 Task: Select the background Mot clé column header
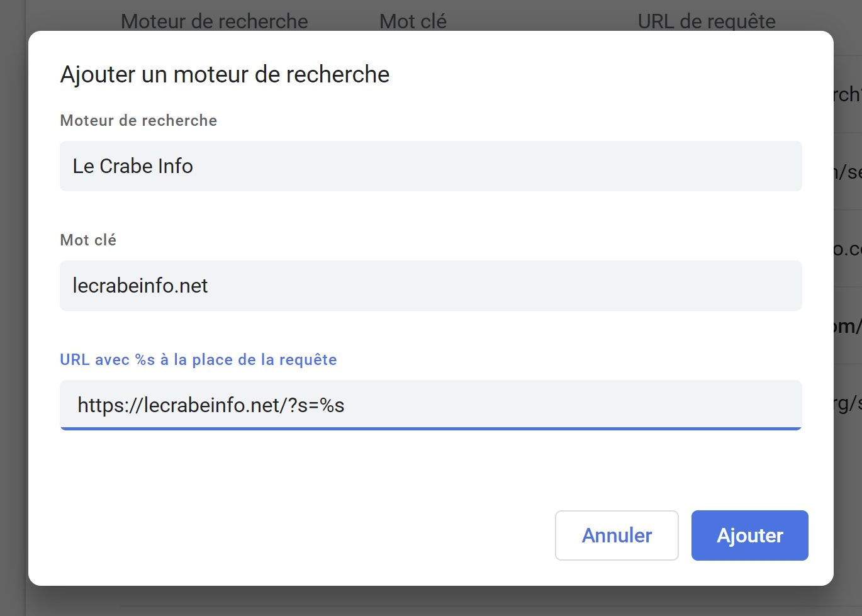point(413,21)
